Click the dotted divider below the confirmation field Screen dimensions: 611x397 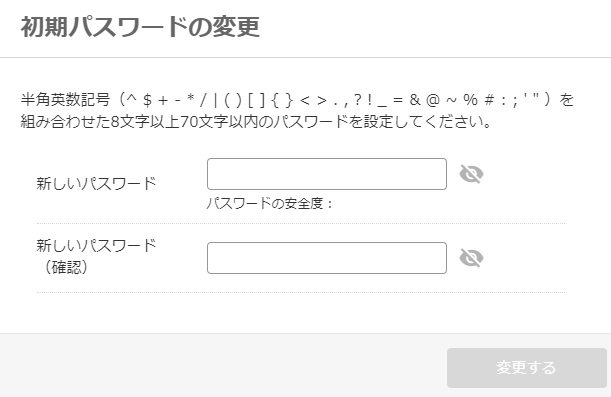pyautogui.click(x=301, y=292)
